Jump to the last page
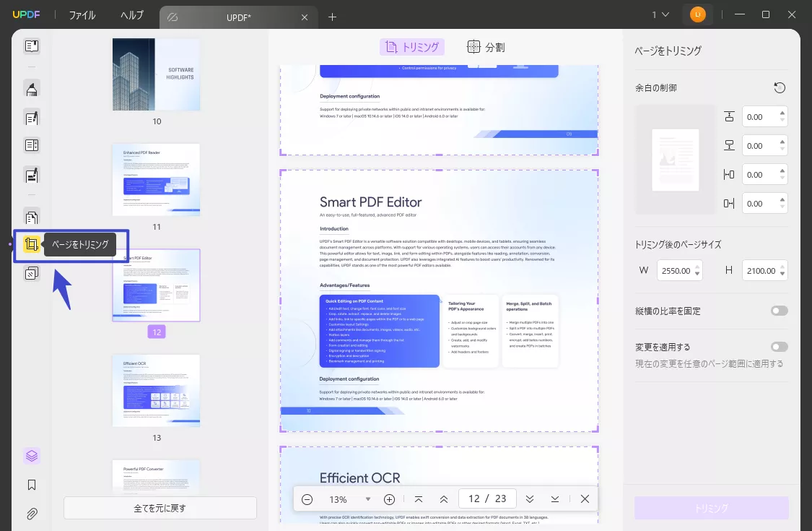The width and height of the screenshot is (812, 531). pyautogui.click(x=554, y=498)
